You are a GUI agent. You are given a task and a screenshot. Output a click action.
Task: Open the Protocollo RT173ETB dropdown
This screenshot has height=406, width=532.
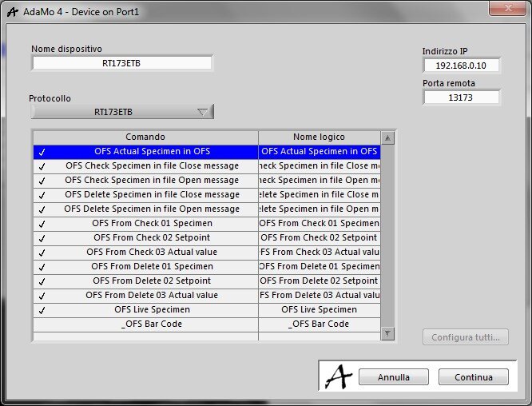tap(122, 112)
